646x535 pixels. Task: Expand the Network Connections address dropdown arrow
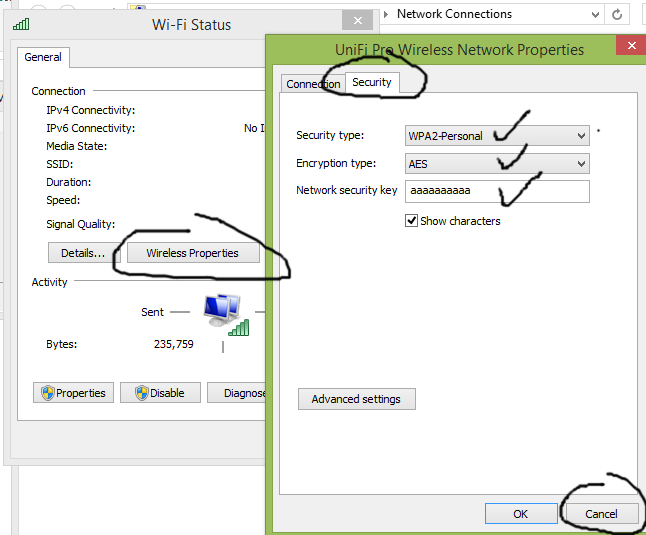click(595, 15)
